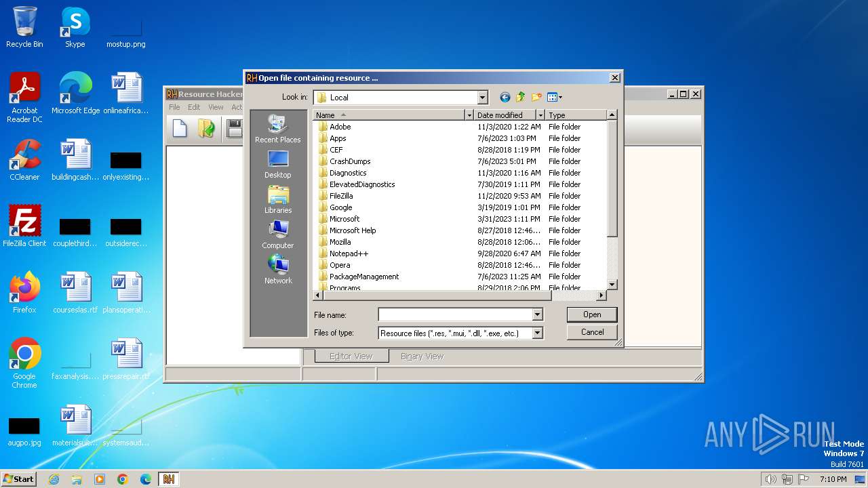Open Microsoft Edge desktop shortcut

75,94
